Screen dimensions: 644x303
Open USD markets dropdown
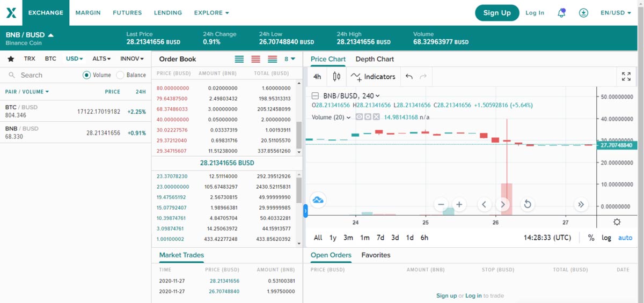[75, 58]
